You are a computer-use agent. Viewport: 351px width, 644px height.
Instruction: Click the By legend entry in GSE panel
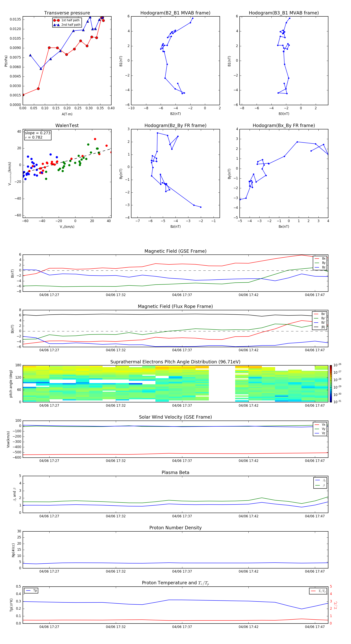(320, 263)
